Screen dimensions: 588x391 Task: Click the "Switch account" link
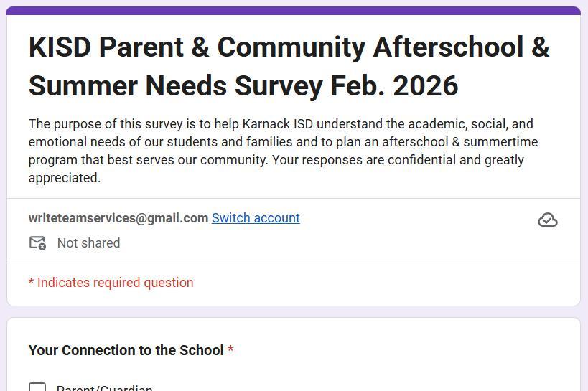tap(256, 218)
